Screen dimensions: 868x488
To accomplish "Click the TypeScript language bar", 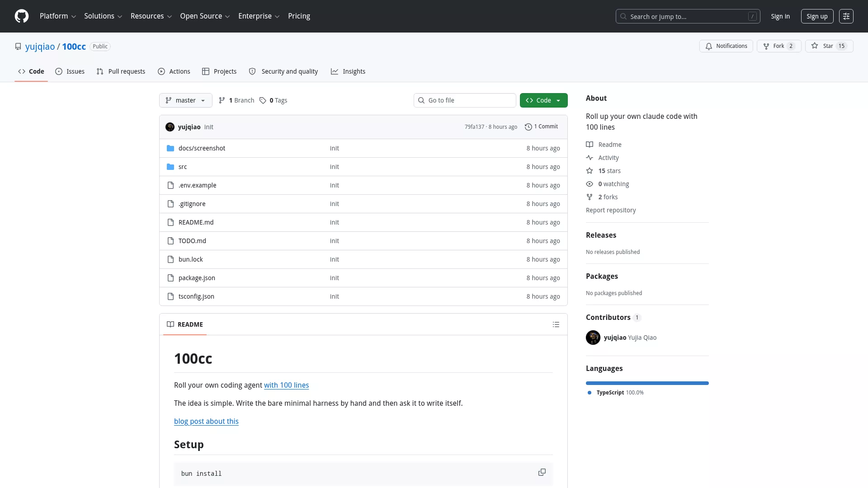I will click(x=647, y=383).
